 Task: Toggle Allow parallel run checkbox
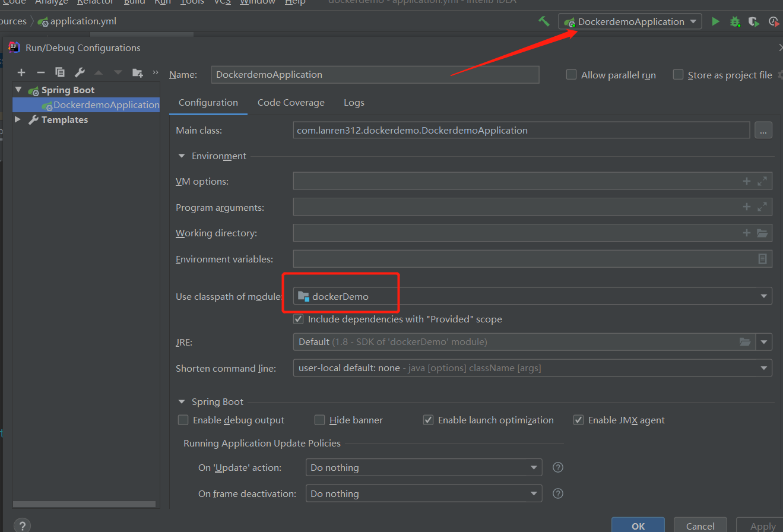pos(572,75)
